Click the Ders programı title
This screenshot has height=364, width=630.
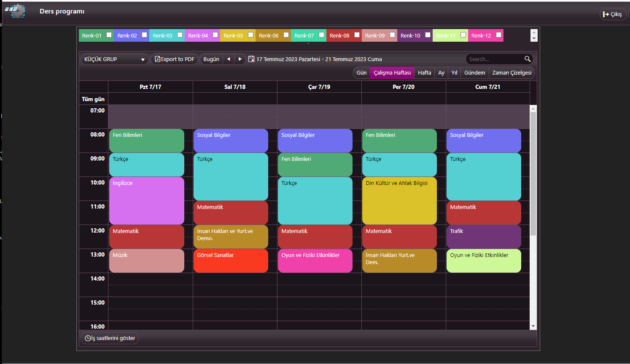(x=62, y=11)
